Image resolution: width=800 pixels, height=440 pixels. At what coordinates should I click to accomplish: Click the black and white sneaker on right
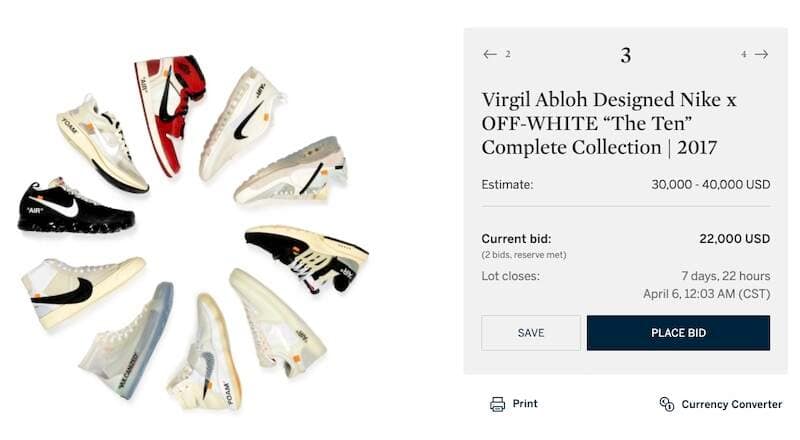click(x=305, y=255)
